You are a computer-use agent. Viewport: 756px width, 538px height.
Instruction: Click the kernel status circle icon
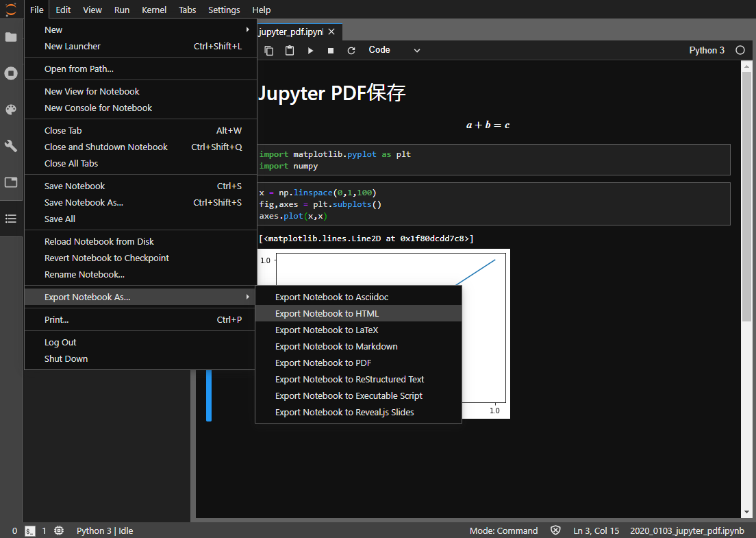click(740, 50)
